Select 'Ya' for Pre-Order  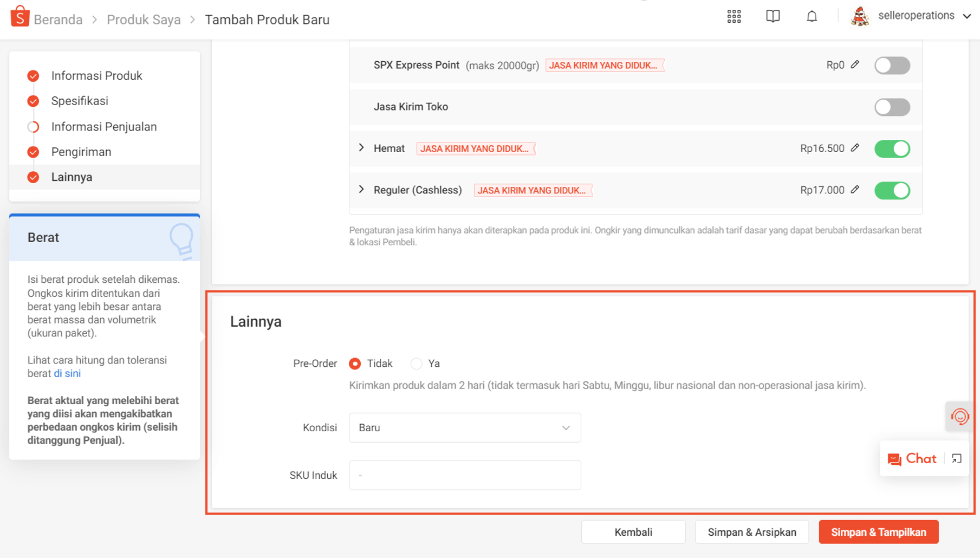coord(416,363)
